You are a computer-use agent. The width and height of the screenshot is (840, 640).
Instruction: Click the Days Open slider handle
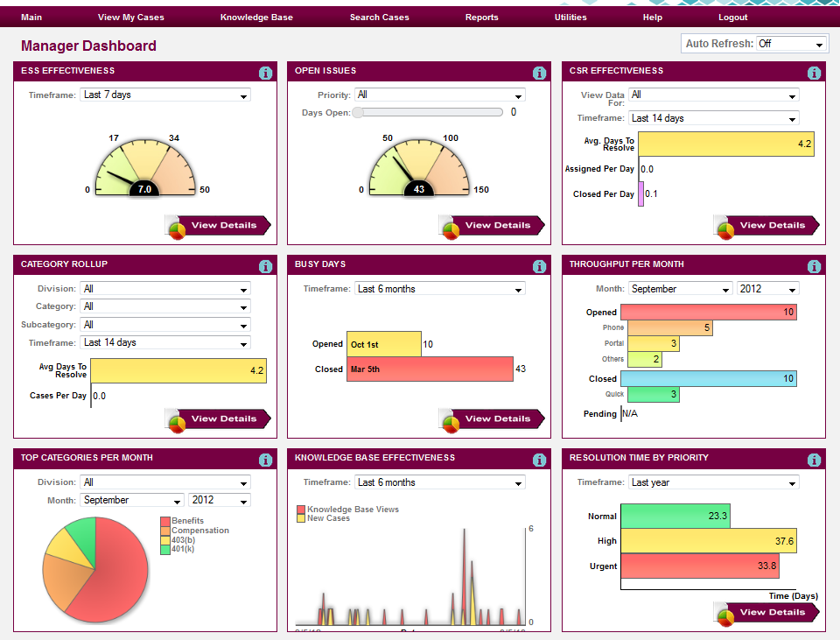pyautogui.click(x=358, y=112)
